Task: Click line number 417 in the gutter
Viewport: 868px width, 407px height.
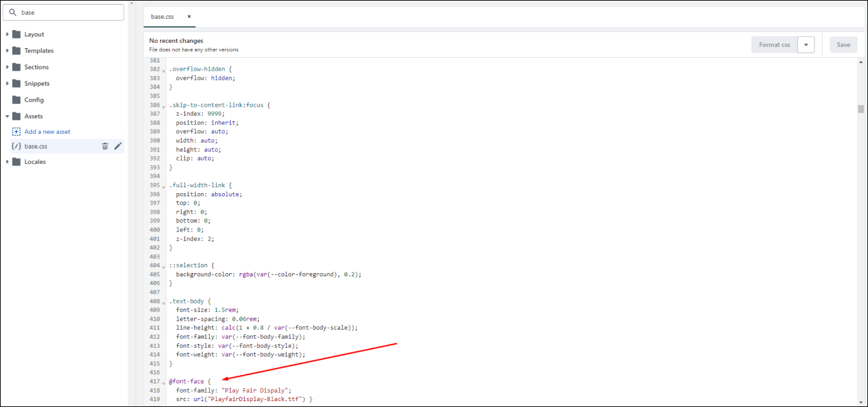Action: (154, 381)
